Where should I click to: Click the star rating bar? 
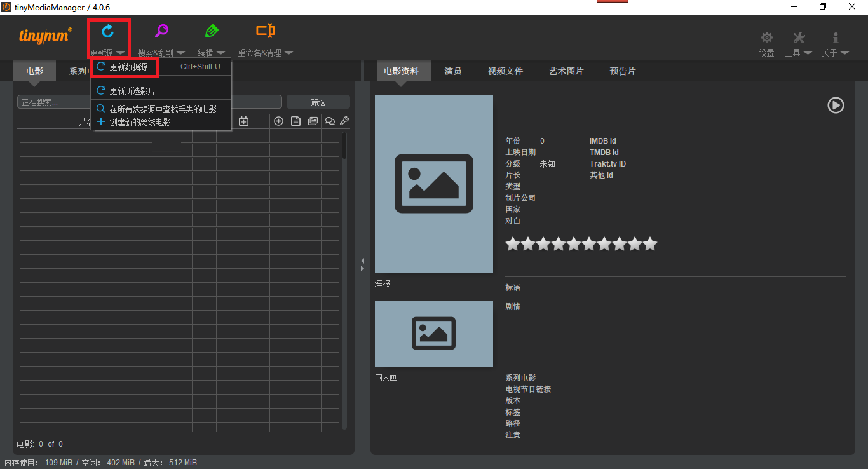(581, 244)
